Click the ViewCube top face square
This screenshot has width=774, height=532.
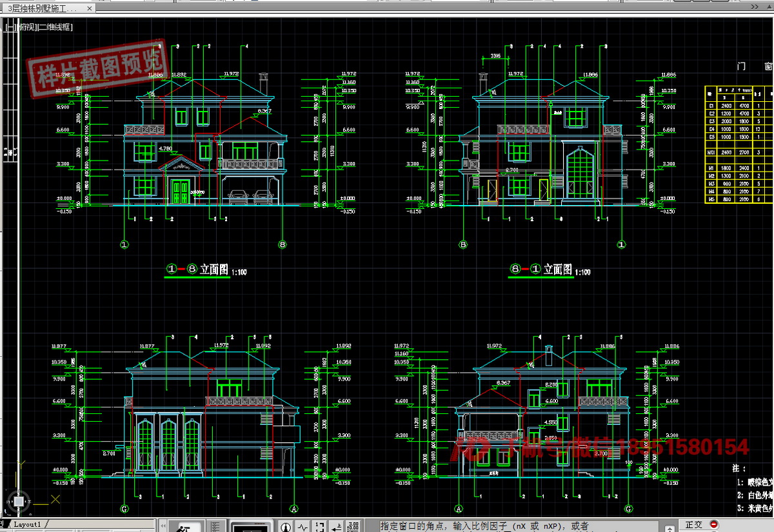[x=19, y=501]
